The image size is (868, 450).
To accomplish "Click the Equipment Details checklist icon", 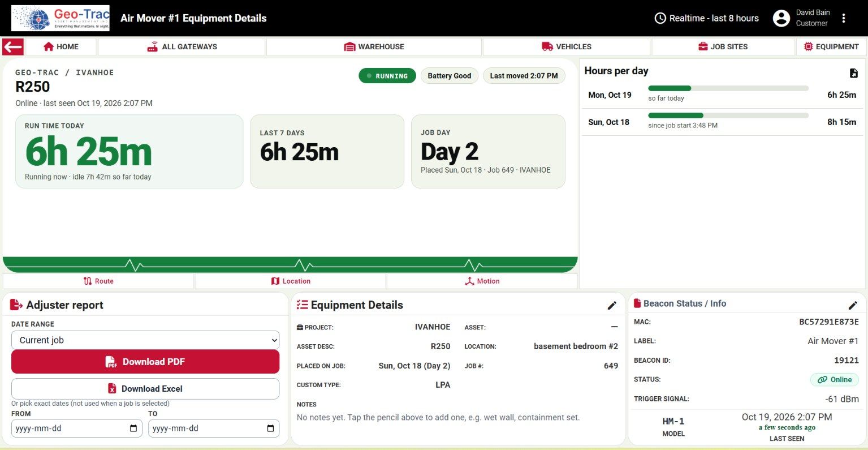I will 303,305.
